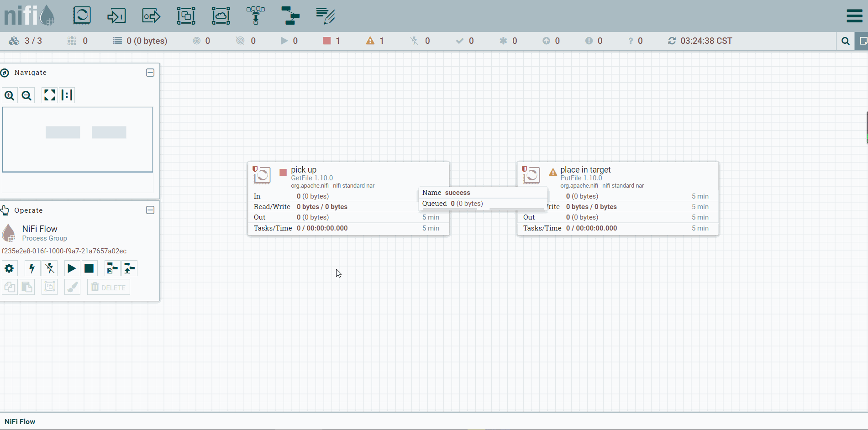The width and height of the screenshot is (868, 430).
Task: Select the Label toolbar icon
Action: pyautogui.click(x=325, y=16)
